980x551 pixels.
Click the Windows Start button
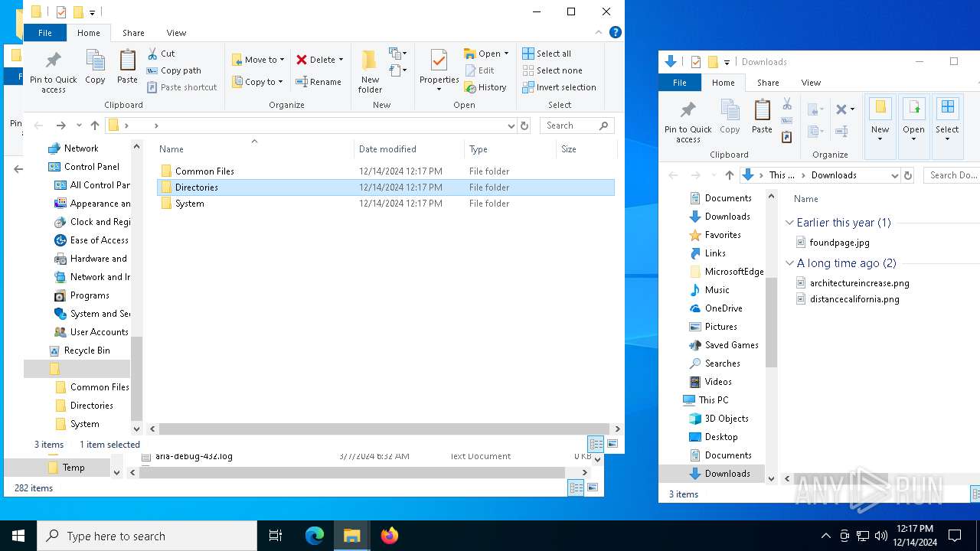18,536
